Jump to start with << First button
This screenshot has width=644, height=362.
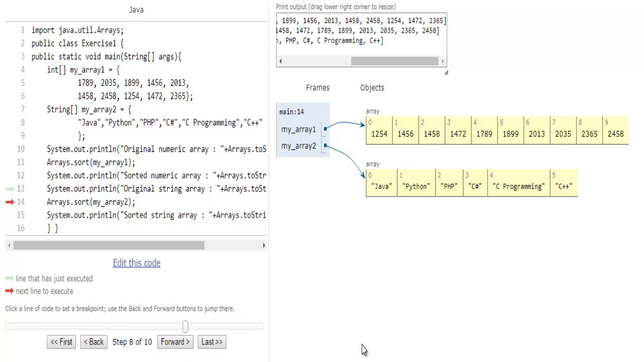click(61, 342)
